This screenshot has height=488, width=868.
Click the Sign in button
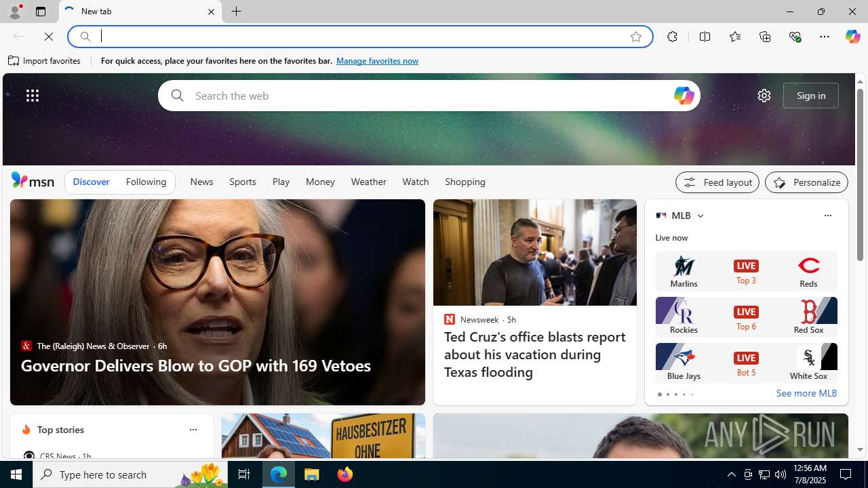click(x=811, y=96)
